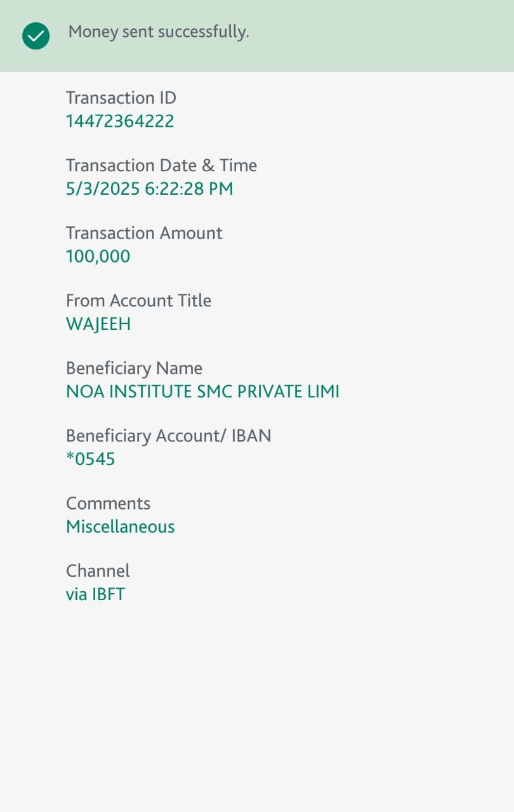Click the Beneficiary Name label

pyautogui.click(x=134, y=368)
